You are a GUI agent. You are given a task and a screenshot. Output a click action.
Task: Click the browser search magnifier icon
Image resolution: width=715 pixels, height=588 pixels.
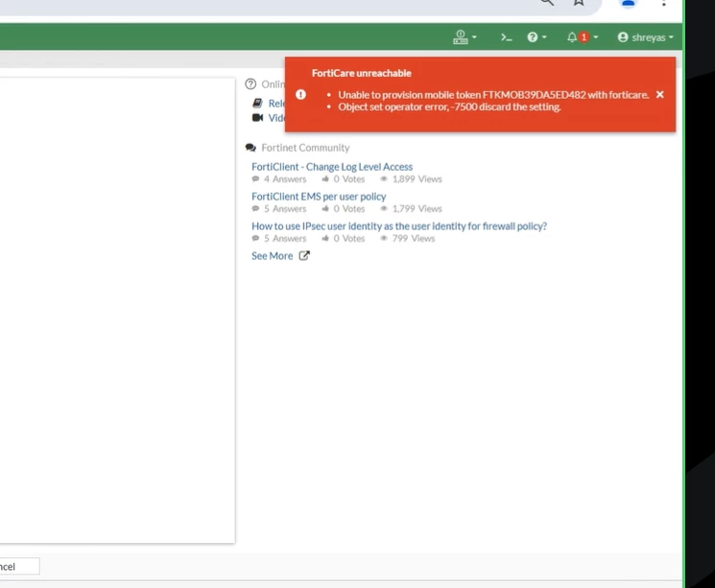[547, 2]
